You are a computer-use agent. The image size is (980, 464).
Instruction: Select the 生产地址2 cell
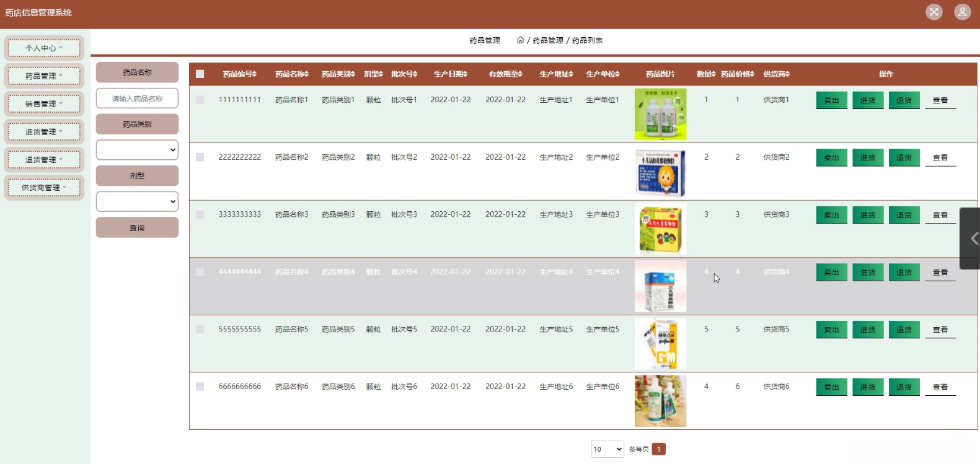click(557, 157)
